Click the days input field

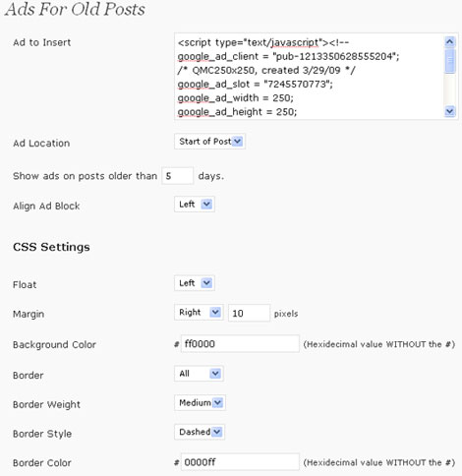pos(177,176)
